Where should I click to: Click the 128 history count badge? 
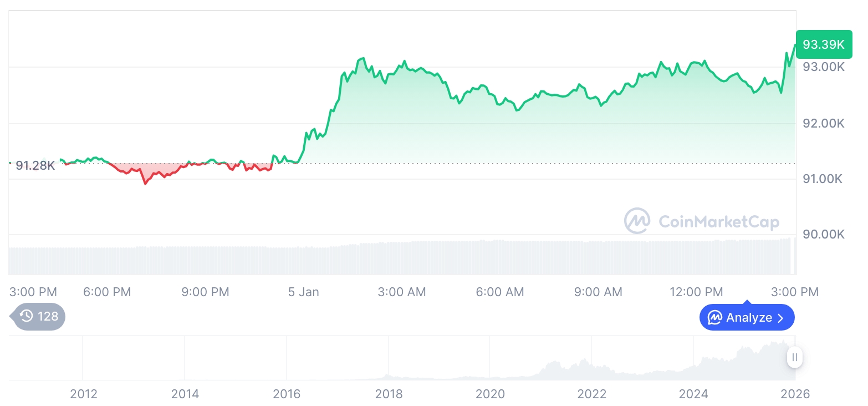pos(39,316)
